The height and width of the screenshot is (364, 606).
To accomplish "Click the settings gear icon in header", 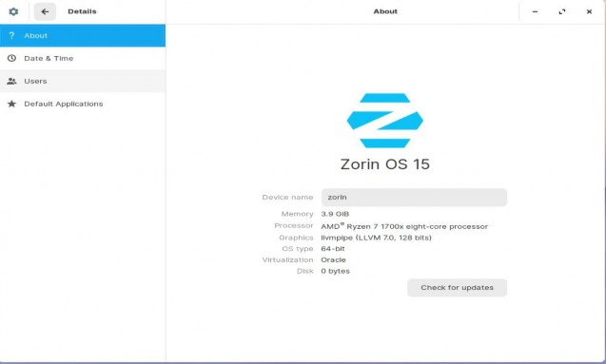I will click(13, 11).
